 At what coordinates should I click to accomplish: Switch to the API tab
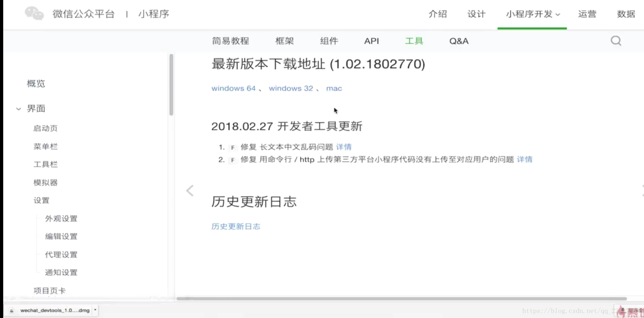point(372,41)
